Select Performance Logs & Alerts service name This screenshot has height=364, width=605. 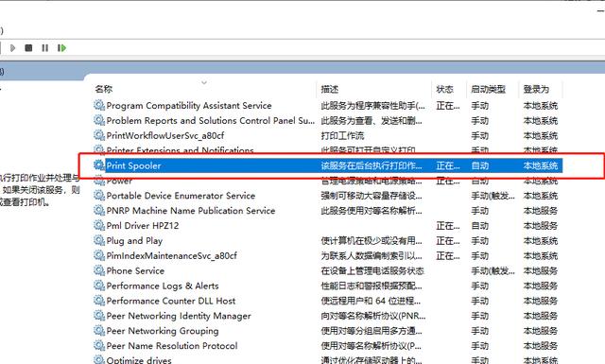pyautogui.click(x=163, y=286)
